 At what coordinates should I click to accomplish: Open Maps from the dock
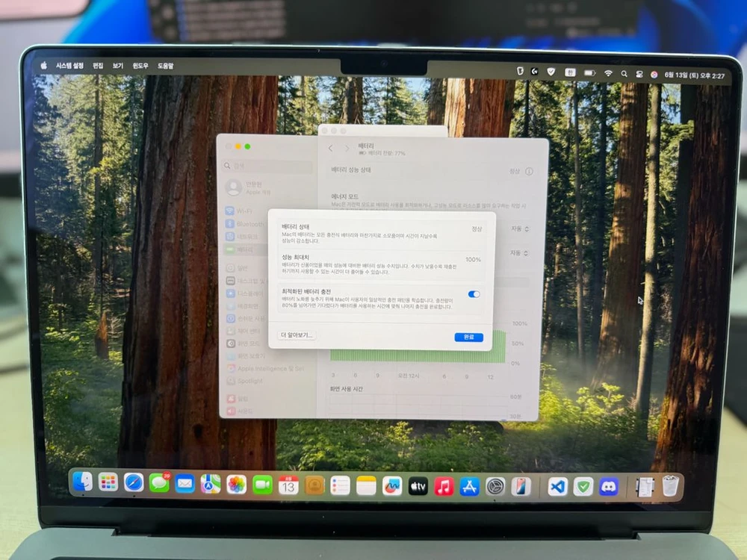211,485
